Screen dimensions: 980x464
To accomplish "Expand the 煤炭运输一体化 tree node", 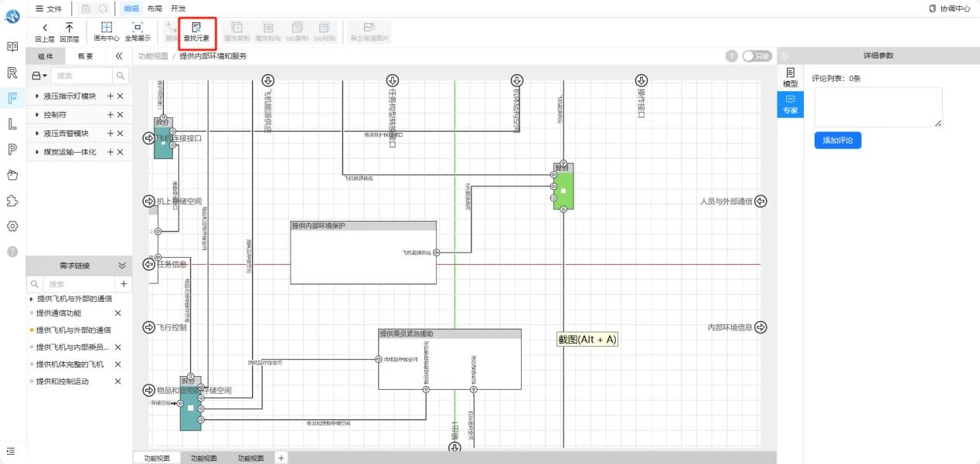I will [37, 152].
